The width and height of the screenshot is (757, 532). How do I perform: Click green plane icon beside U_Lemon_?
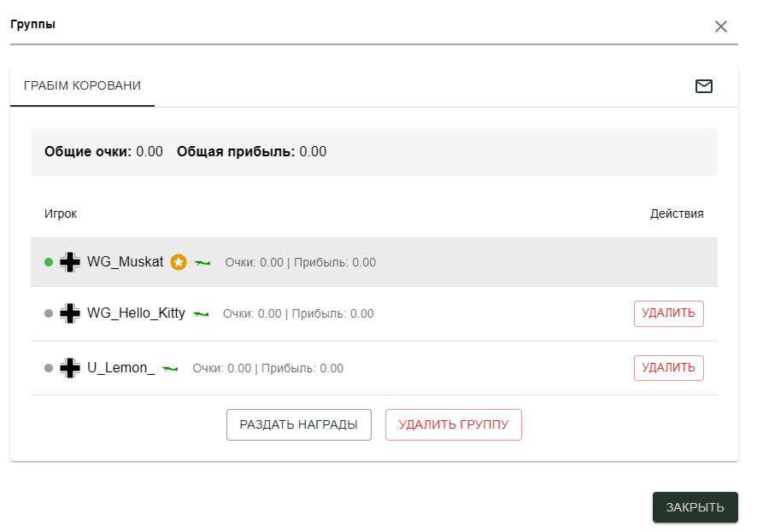[170, 369]
